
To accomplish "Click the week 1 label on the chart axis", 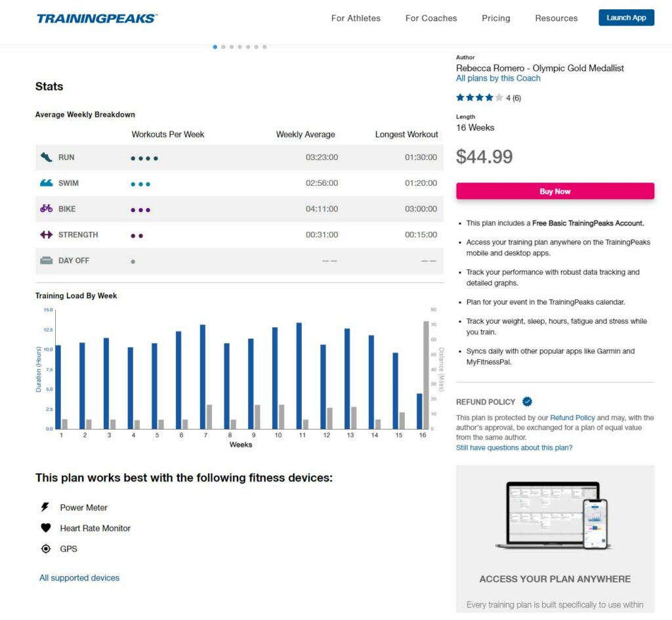I will 61,435.
